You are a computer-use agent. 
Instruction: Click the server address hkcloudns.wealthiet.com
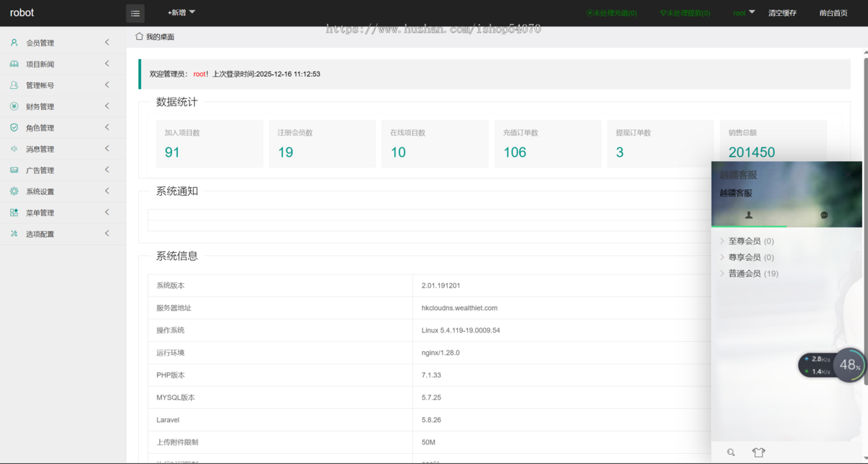(459, 308)
